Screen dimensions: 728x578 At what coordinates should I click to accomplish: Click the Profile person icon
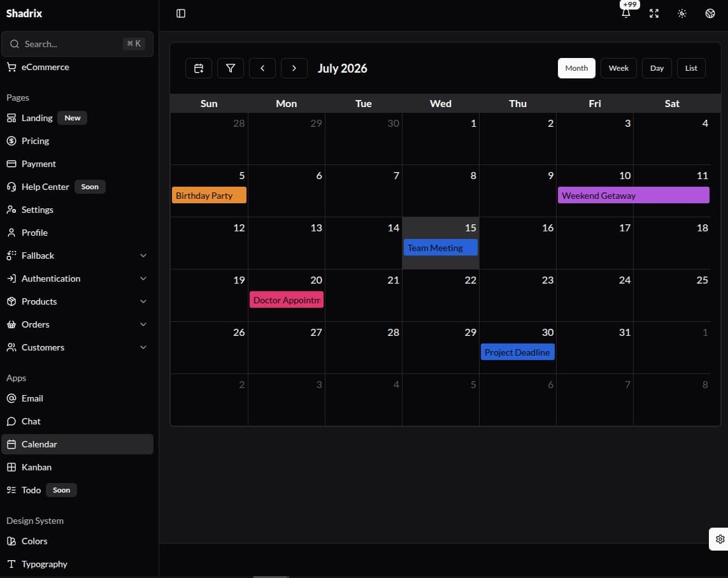coord(11,233)
